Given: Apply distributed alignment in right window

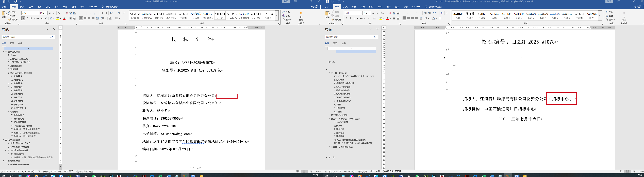Looking at the screenshot, I should (x=421, y=18).
